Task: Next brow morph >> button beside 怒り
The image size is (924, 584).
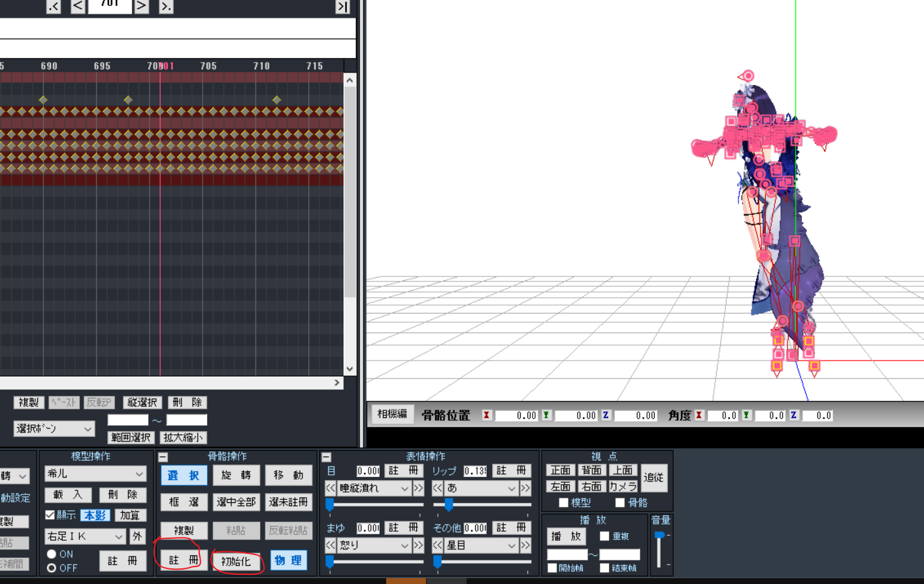Action: 418,545
